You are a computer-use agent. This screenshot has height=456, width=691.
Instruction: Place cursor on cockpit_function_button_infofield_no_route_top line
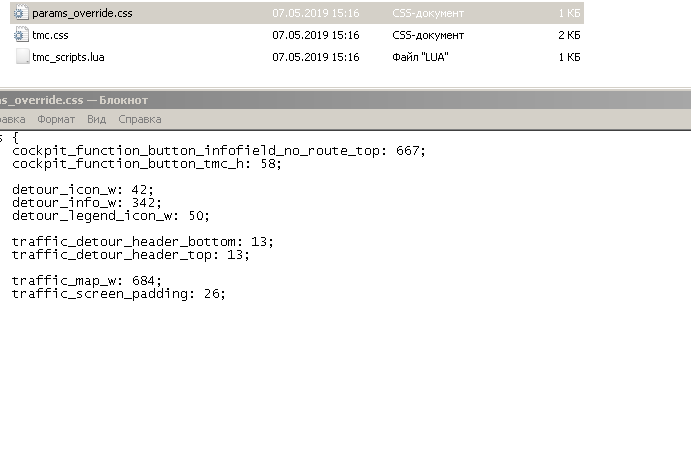click(219, 151)
